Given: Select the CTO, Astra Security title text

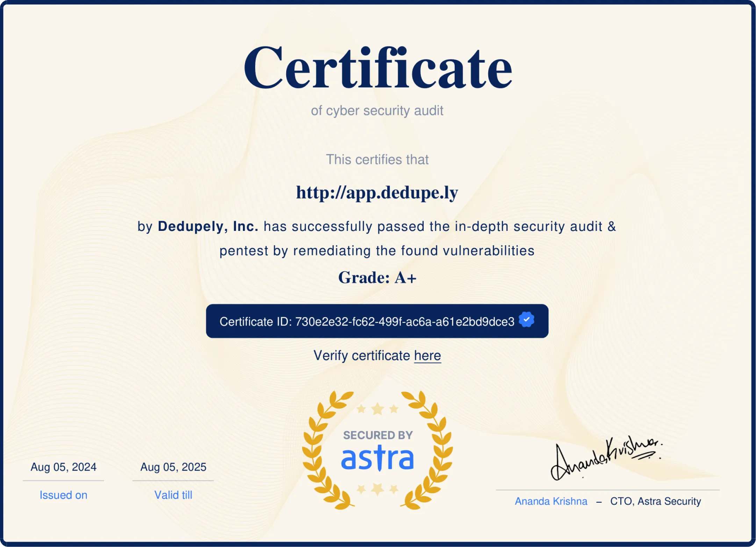Looking at the screenshot, I should [655, 501].
